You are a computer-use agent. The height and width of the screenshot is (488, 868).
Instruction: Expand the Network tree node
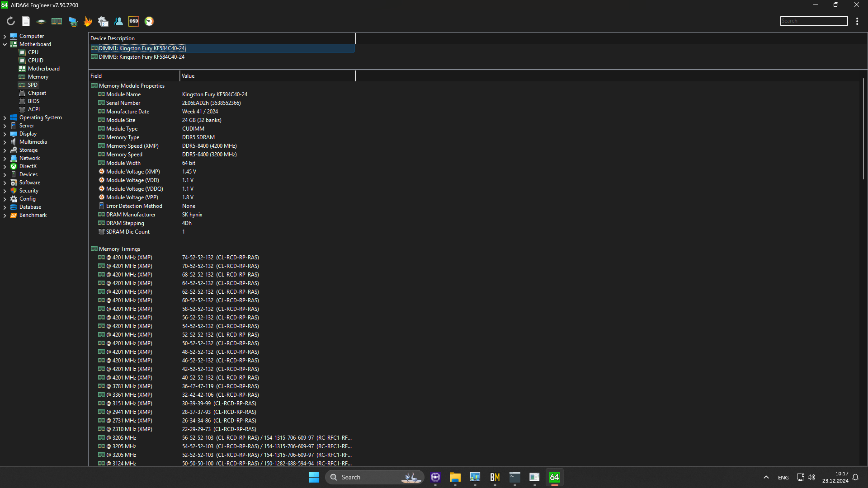point(5,158)
